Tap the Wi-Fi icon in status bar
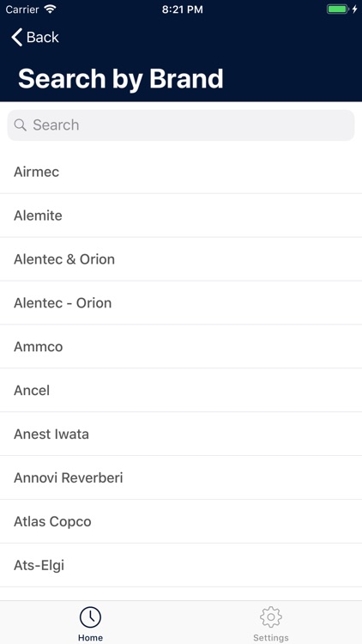This screenshot has width=362, height=644. click(x=51, y=9)
